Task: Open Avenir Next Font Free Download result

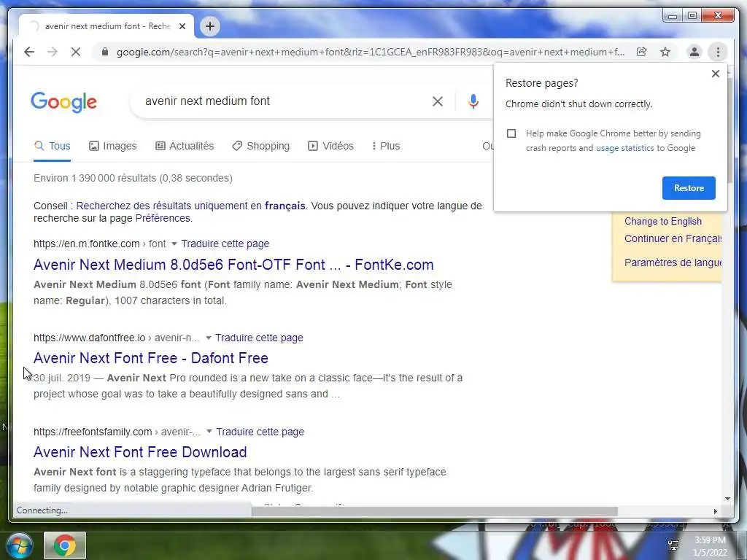Action: pos(140,452)
